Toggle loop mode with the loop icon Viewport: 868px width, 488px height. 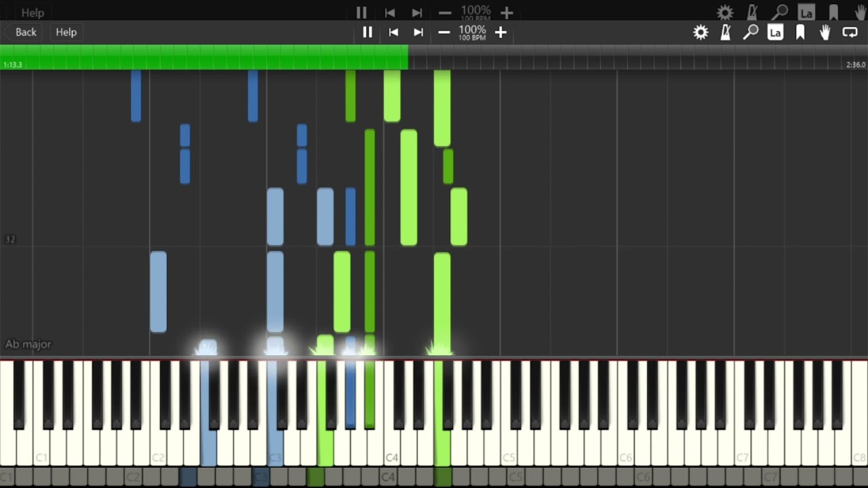click(850, 32)
